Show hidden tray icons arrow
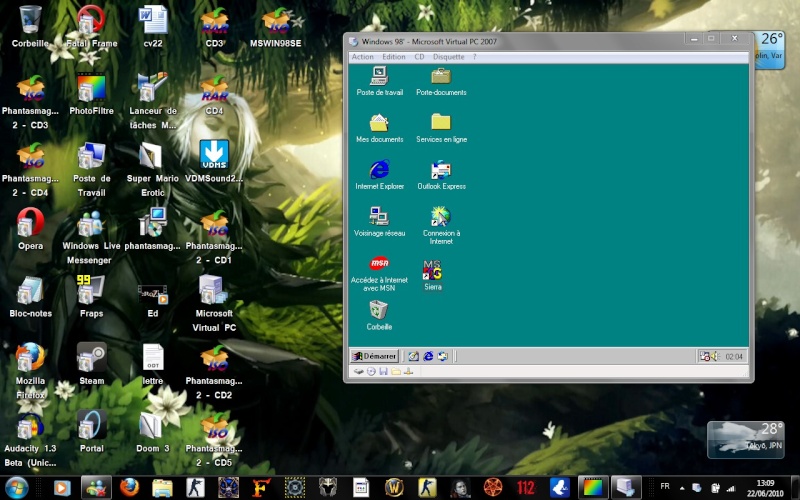The width and height of the screenshot is (800, 500). pos(682,488)
